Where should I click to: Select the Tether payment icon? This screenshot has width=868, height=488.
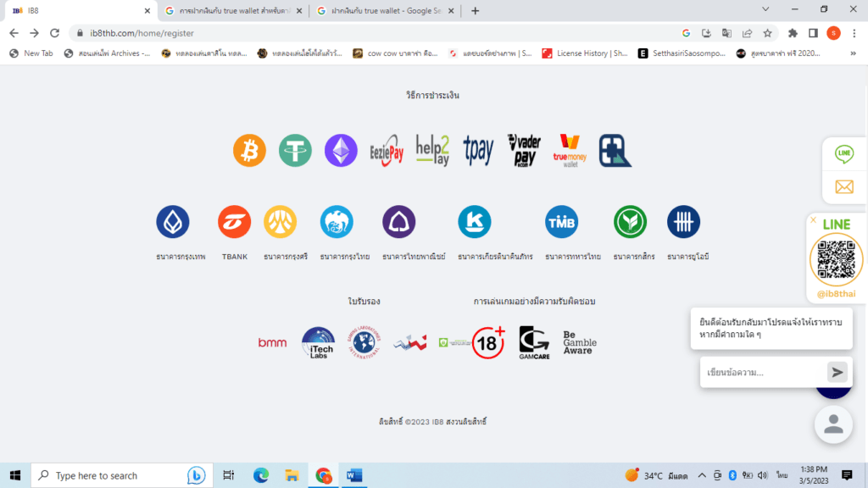coord(295,151)
